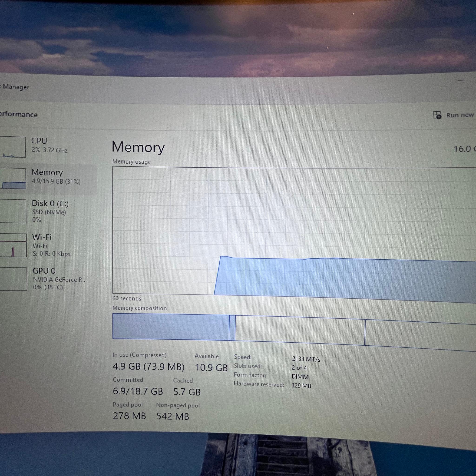Click the '129 MB' hardware reserved value

pyautogui.click(x=301, y=386)
